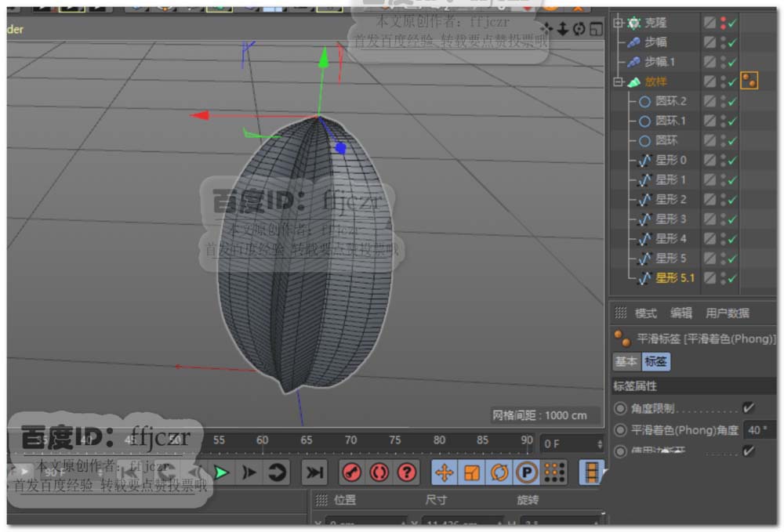The width and height of the screenshot is (784, 532).
Task: Select the 星形 1 object
Action: click(x=670, y=180)
